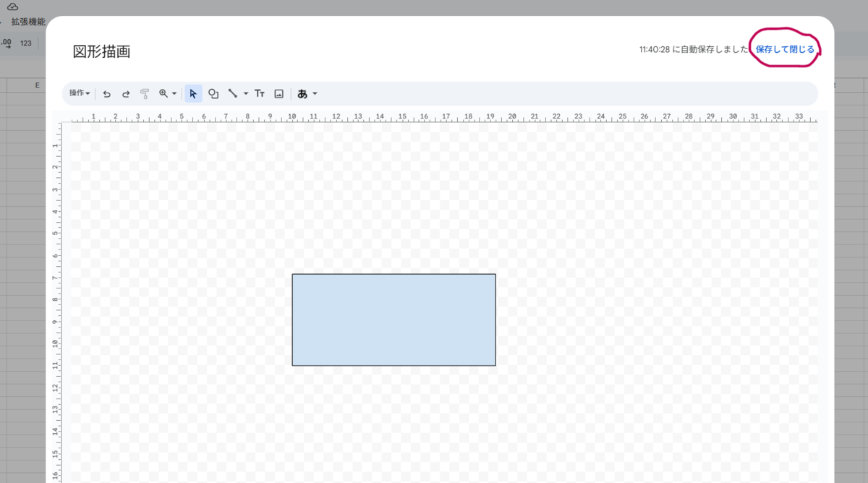This screenshot has width=868, height=483.
Task: Click the cloud save status icon in Sheets
Action: (12, 6)
